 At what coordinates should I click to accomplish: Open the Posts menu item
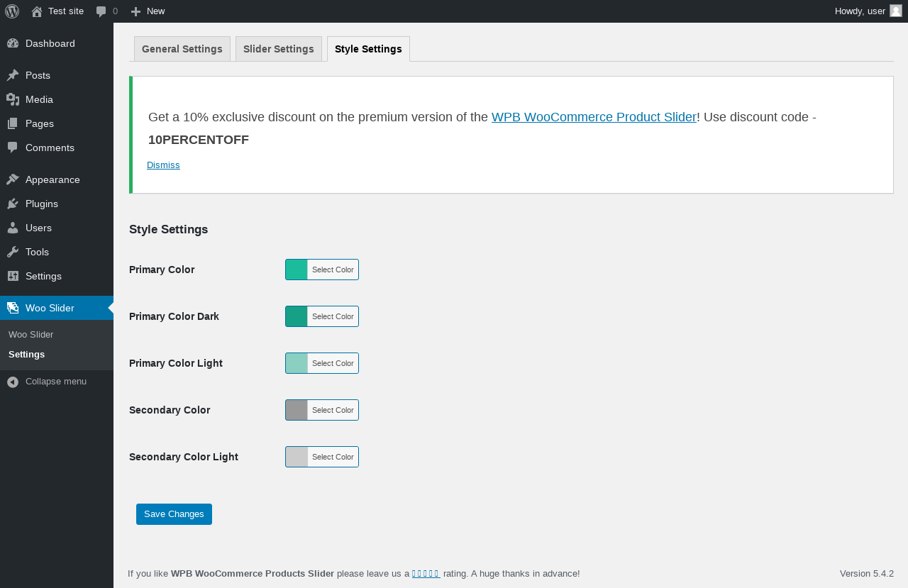[57, 75]
